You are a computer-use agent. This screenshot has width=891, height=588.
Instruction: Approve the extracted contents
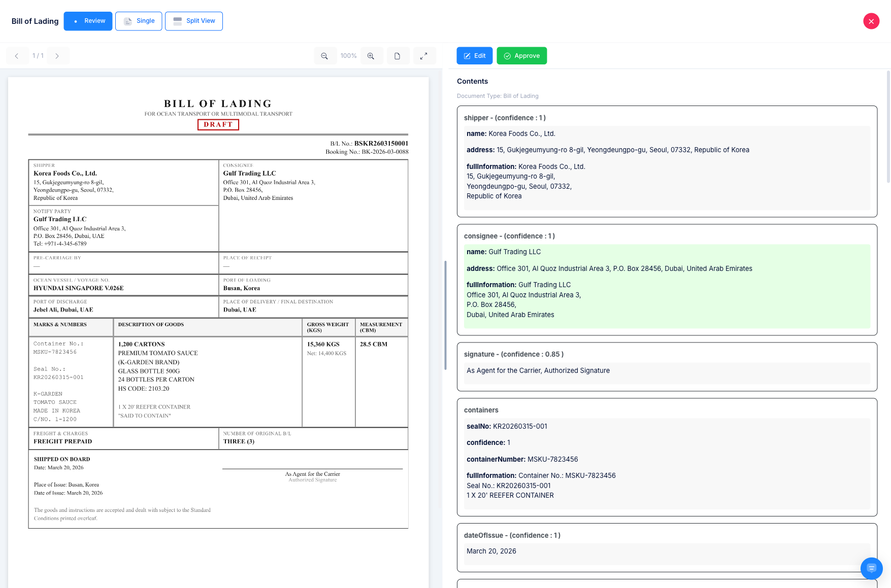click(522, 56)
